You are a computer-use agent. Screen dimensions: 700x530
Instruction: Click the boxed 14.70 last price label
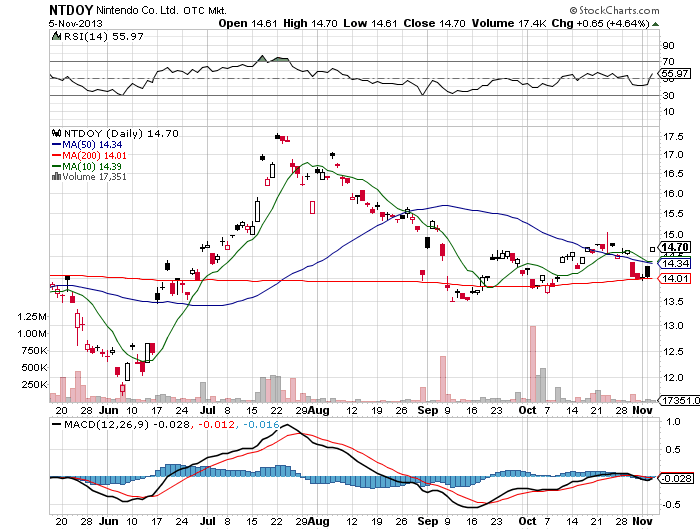(x=675, y=247)
